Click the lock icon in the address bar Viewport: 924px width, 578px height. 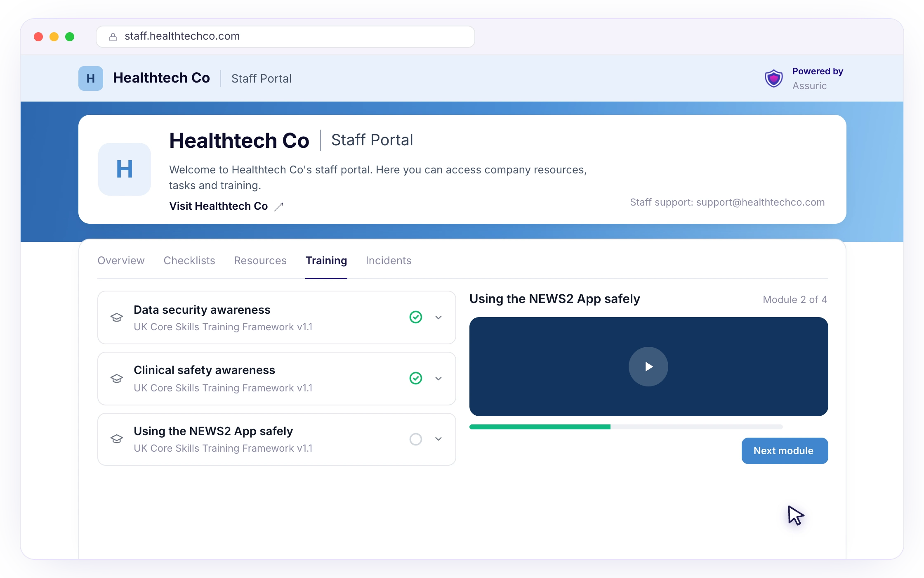113,37
